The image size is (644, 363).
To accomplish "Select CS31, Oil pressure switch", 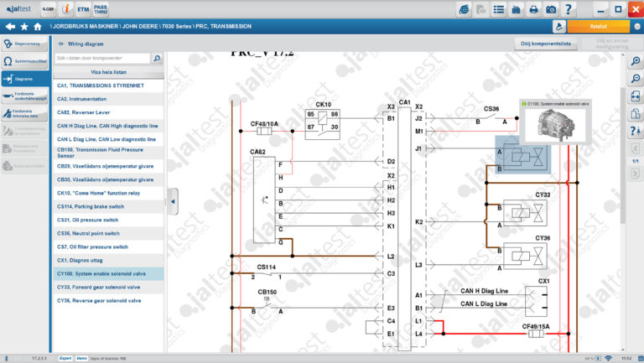I will [108, 220].
